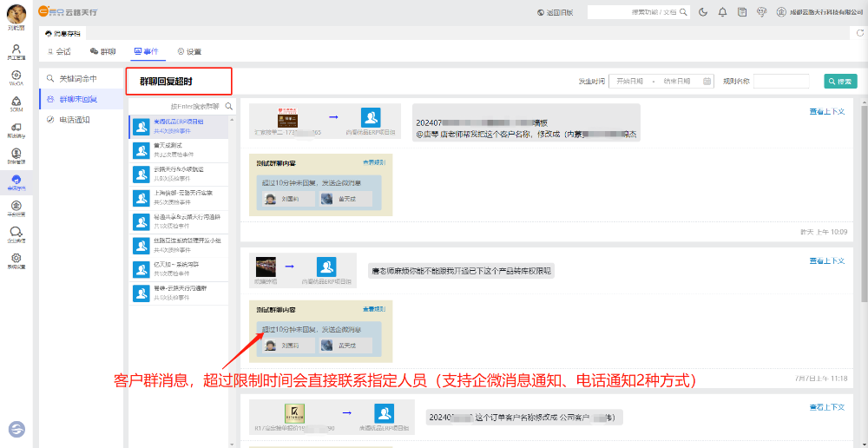Select the highlighted blue 会话存档 sidebar icon

(x=16, y=181)
